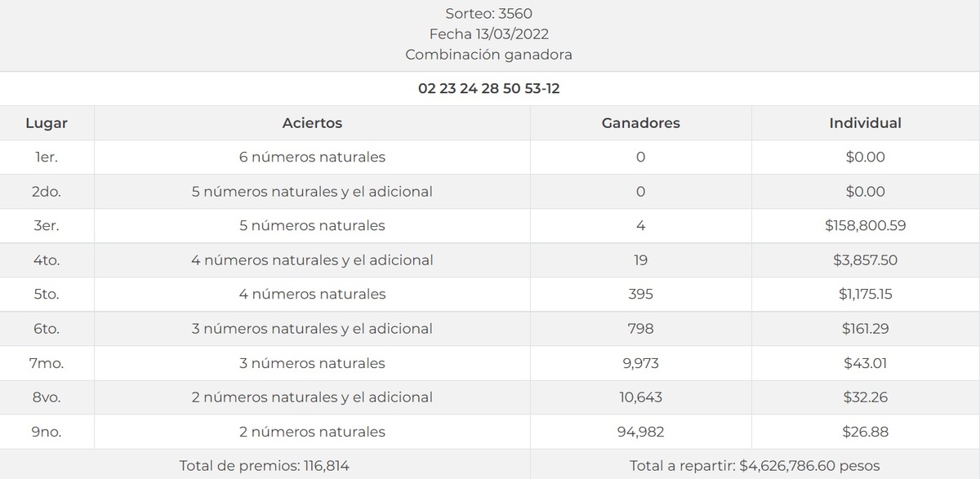Select the 1er. place cell
980x479 pixels.
(47, 157)
